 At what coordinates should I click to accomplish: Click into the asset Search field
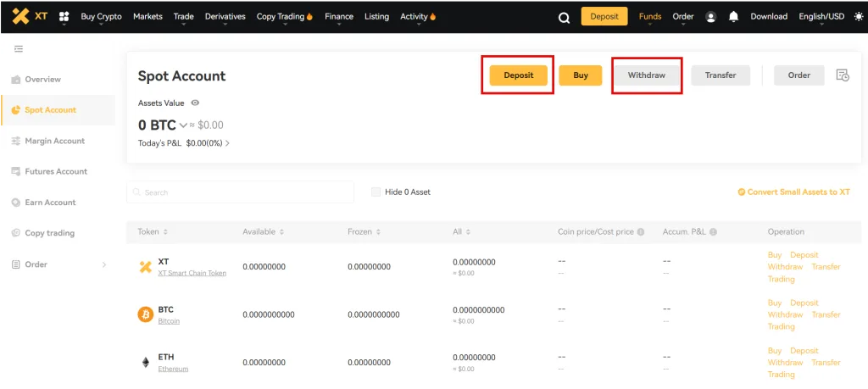tap(240, 192)
